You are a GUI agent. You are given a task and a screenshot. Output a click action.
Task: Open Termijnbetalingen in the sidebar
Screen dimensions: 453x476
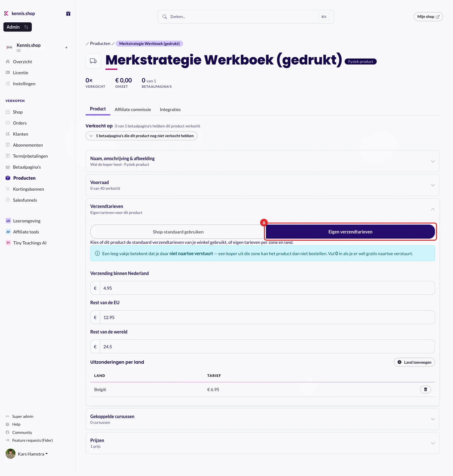[30, 156]
